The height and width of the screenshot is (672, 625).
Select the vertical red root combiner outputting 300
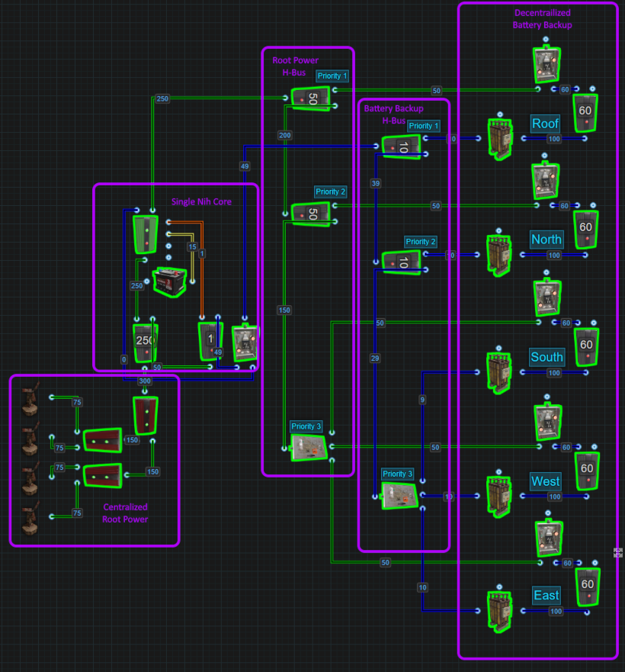(x=146, y=416)
